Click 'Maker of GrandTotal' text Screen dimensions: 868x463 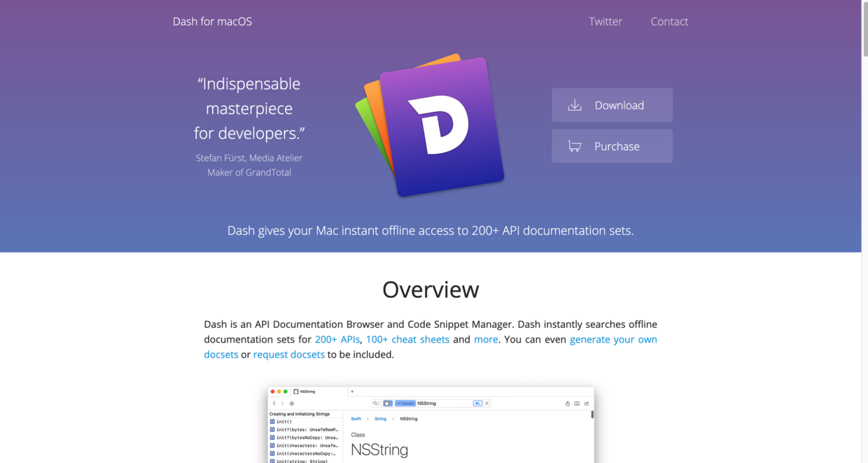[x=249, y=173]
